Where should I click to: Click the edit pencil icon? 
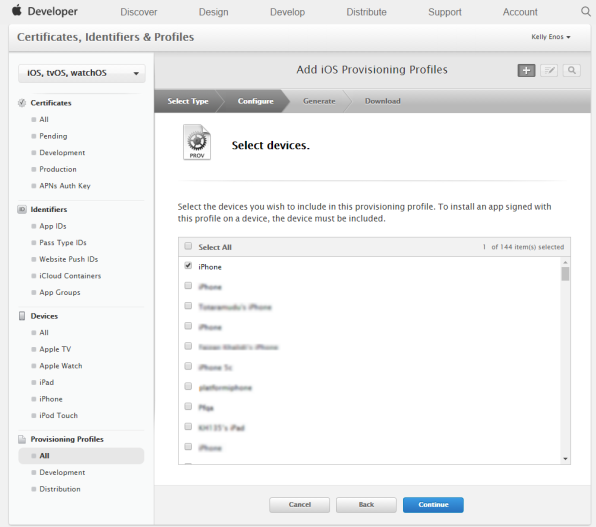(x=549, y=70)
